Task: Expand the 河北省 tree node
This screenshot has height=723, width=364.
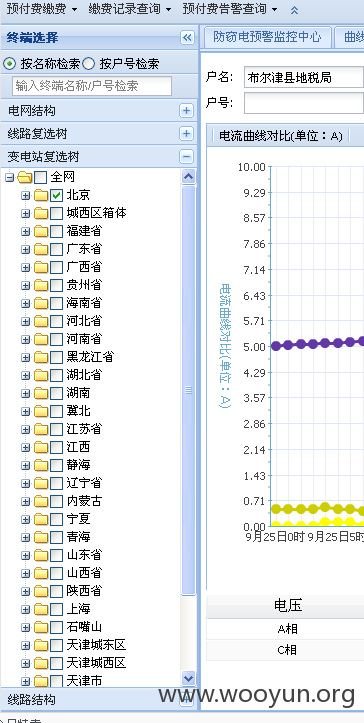Action: [x=25, y=321]
